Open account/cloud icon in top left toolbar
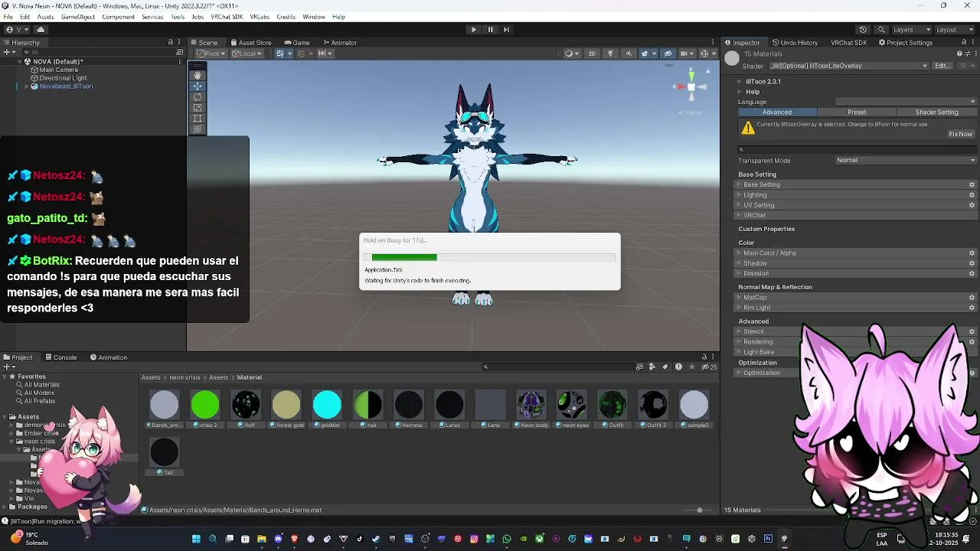The image size is (980, 551). pyautogui.click(x=41, y=29)
